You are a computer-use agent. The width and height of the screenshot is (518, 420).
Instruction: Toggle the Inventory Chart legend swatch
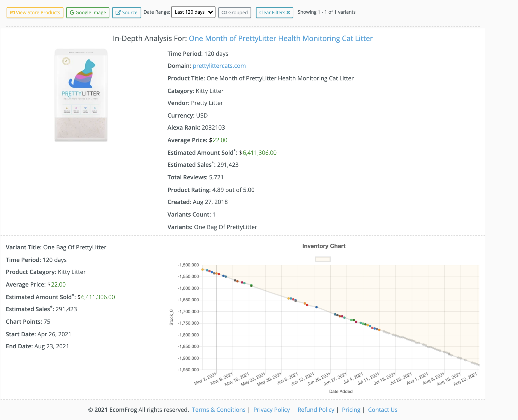(x=323, y=259)
